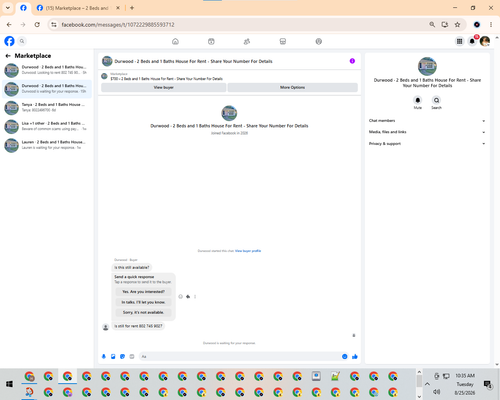Open Lauren's conversation
500x400 pixels.
click(47, 145)
